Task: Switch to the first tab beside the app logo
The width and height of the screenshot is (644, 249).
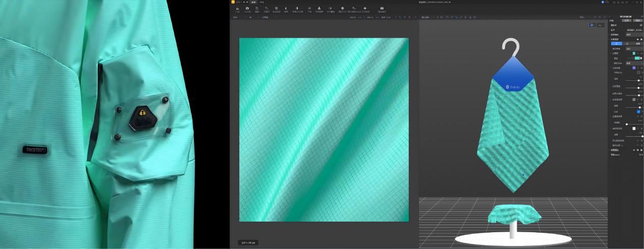Action: [254, 2]
